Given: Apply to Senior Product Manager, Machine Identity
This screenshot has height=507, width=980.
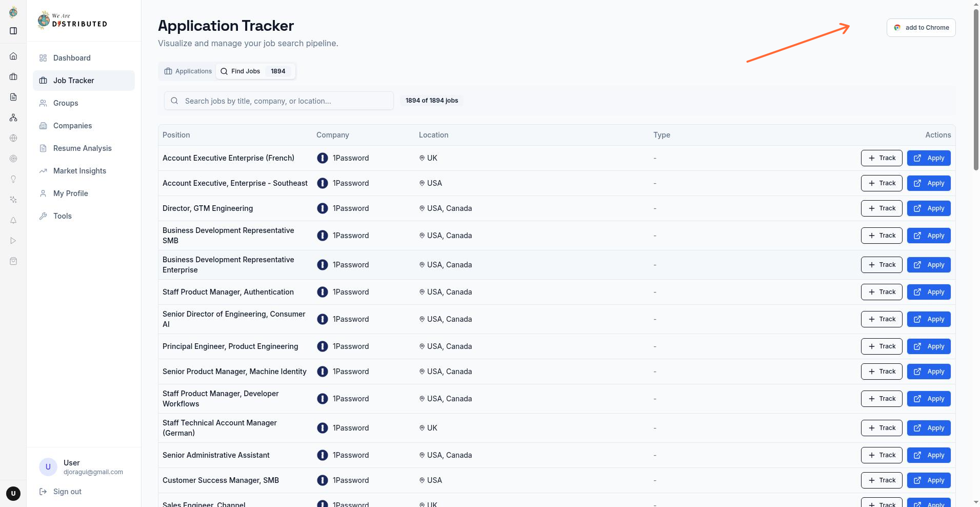Looking at the screenshot, I should click(x=929, y=372).
